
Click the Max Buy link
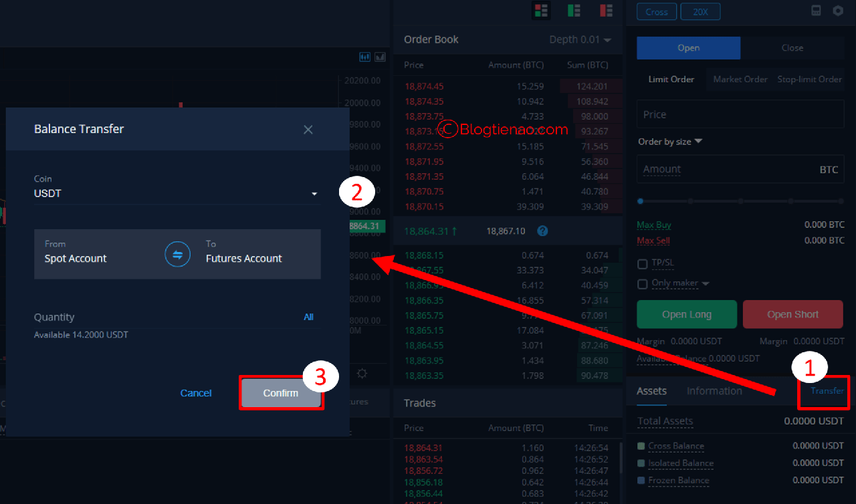(x=654, y=225)
